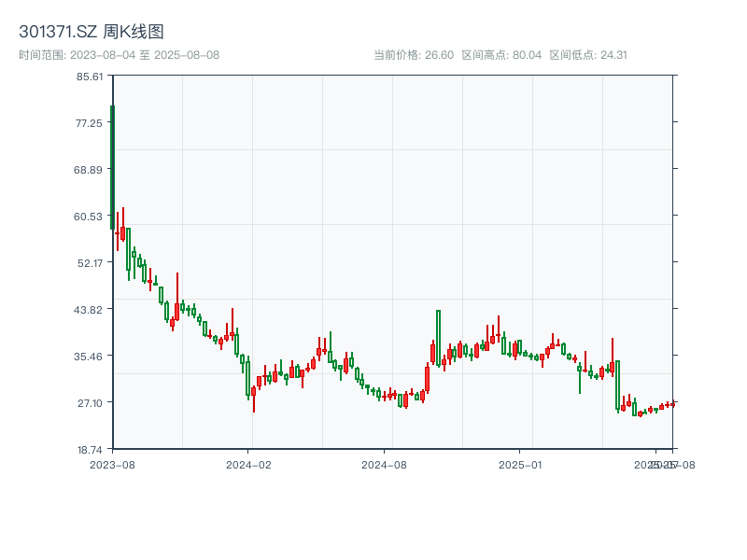
Task: Click the tall green first-week candlestick
Action: 112,168
